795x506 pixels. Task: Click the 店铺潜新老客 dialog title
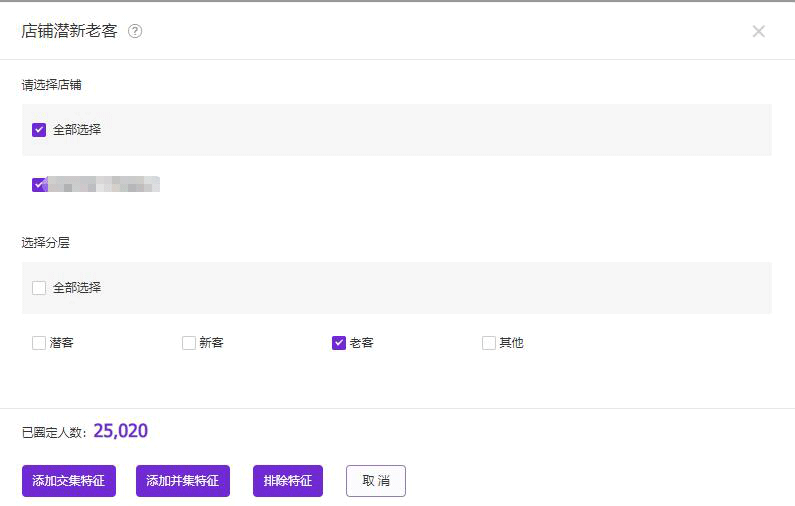tap(69, 31)
